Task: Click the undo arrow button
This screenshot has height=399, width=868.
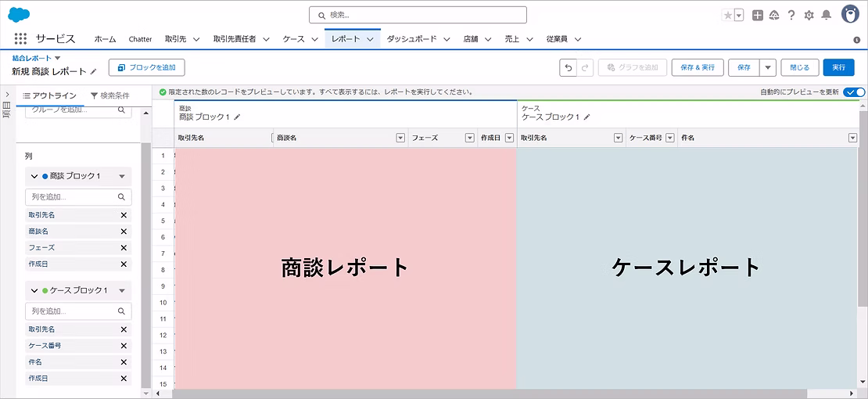Action: click(x=568, y=67)
